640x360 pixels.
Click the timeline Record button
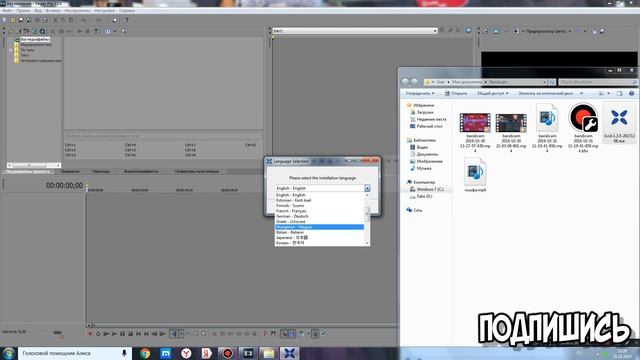[x=90, y=334]
